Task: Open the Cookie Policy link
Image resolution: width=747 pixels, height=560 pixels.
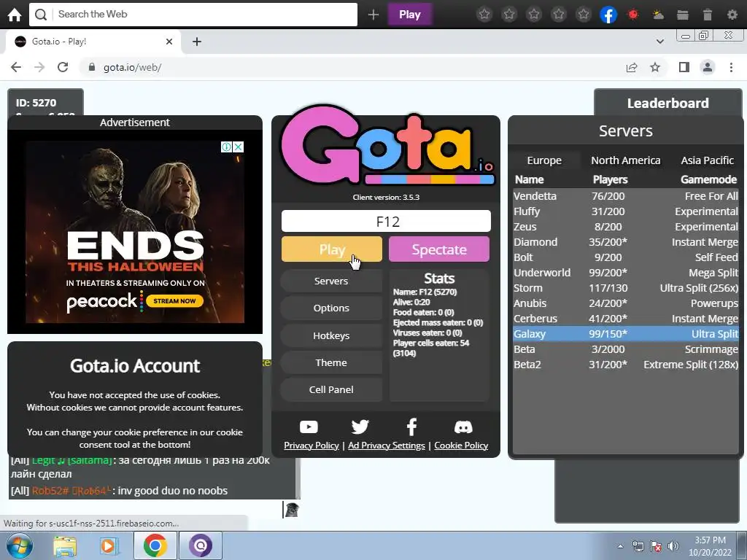Action: [461, 446]
